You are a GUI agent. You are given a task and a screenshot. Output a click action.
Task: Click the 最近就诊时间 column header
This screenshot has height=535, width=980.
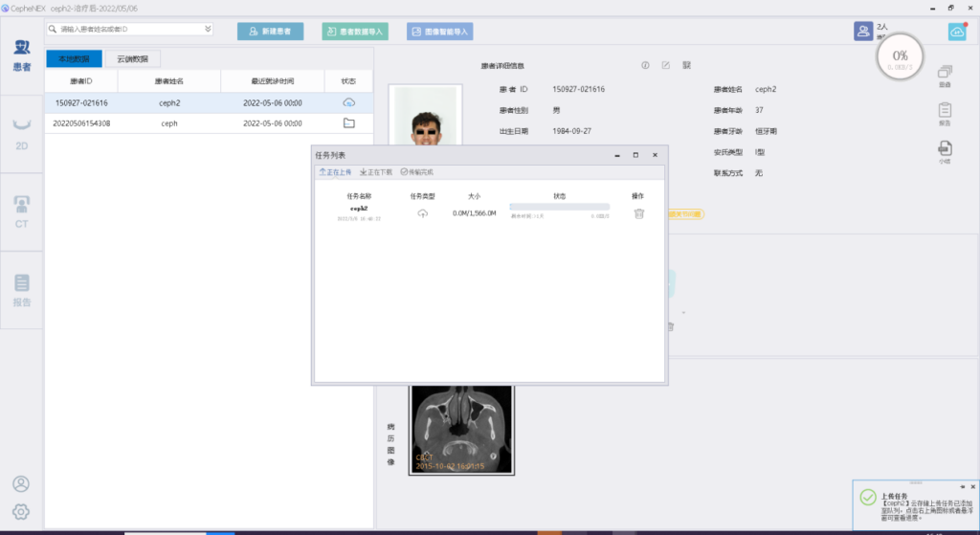pyautogui.click(x=273, y=81)
